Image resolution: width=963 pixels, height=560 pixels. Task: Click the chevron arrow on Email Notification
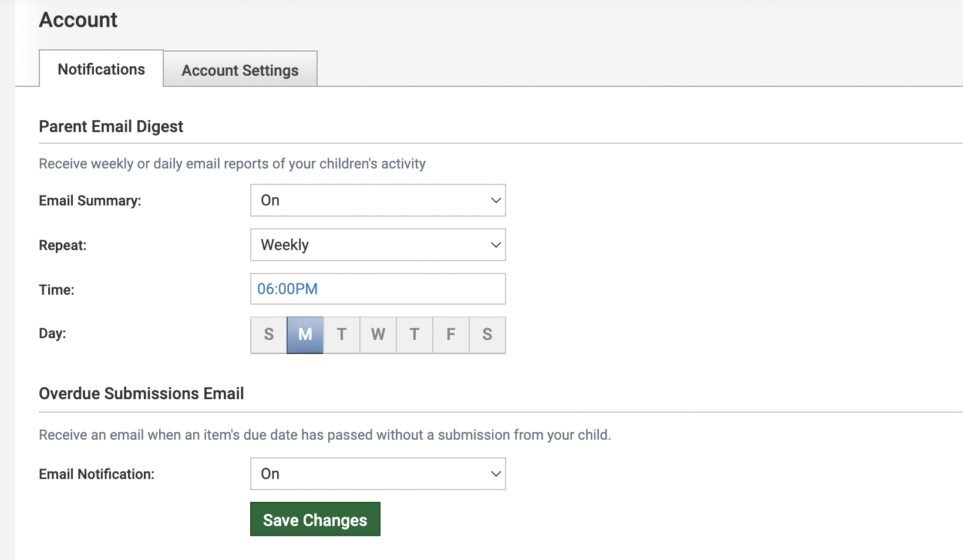[496, 474]
